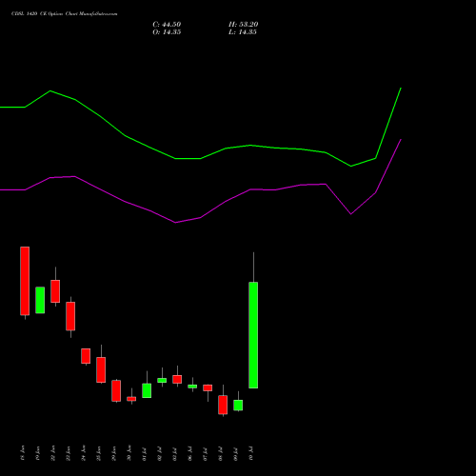Click the open value O: 14.35

click(x=167, y=32)
